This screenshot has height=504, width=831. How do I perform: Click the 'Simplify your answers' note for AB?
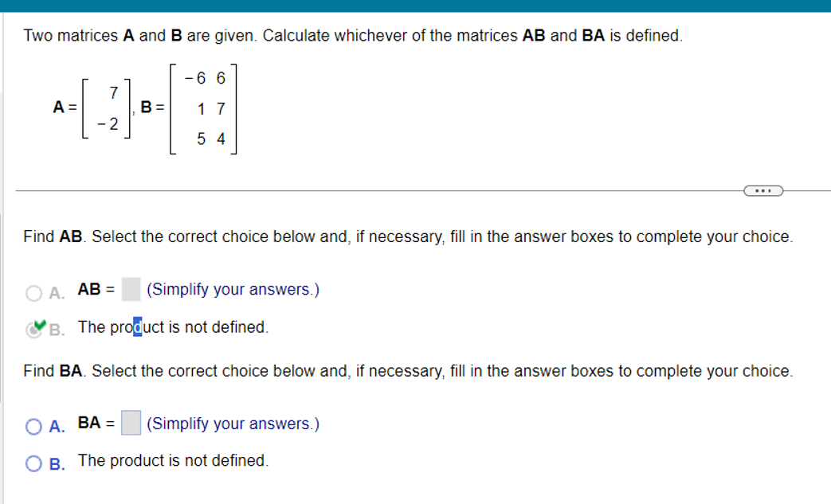[x=231, y=289]
